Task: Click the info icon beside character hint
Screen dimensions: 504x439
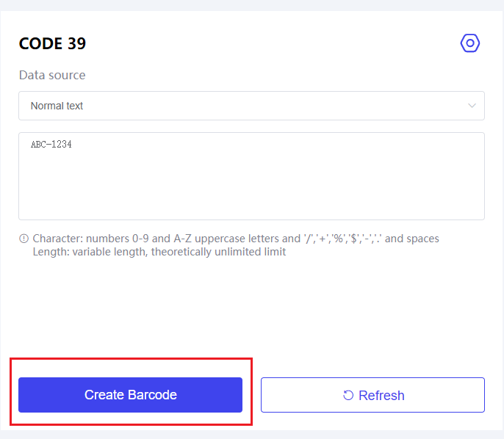Action: 24,239
